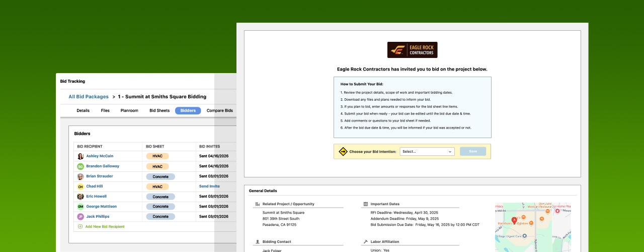The width and height of the screenshot is (644, 252).
Task: Click the Bid Tracking window title
Action: 72,81
